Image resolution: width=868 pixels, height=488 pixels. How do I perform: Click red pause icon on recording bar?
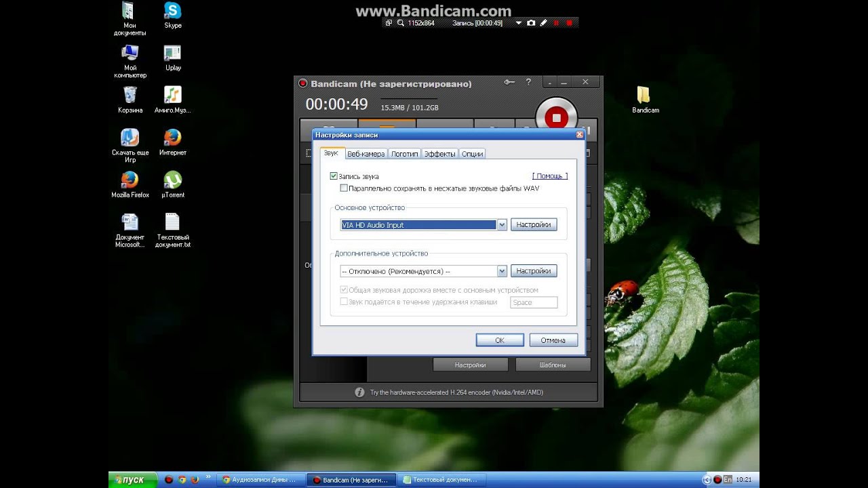pos(556,23)
